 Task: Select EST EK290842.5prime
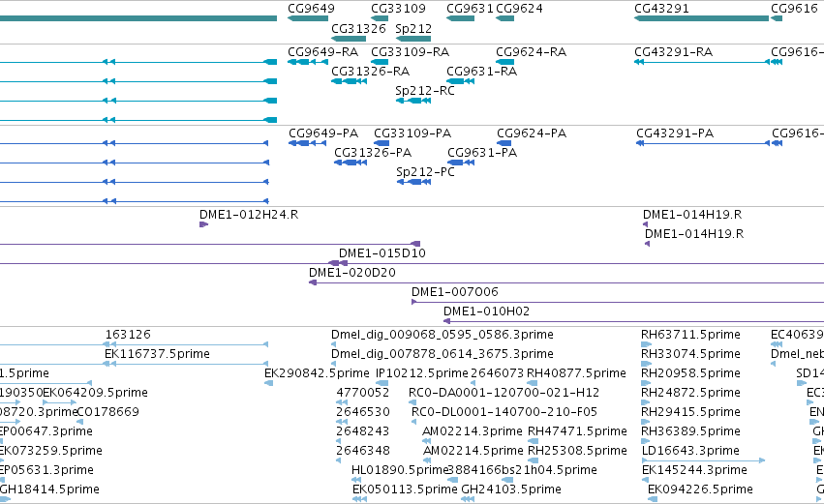point(317,373)
